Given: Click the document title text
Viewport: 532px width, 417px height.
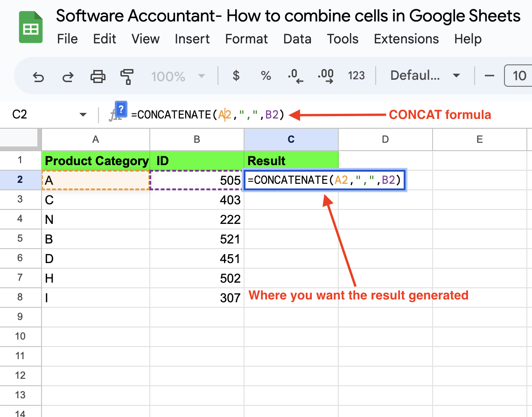Looking at the screenshot, I should click(288, 15).
